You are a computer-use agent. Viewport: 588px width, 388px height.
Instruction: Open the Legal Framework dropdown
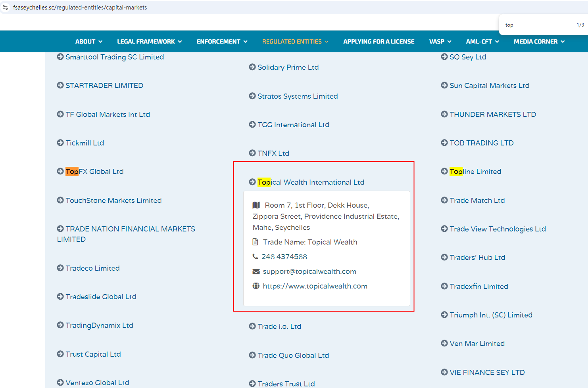click(149, 42)
